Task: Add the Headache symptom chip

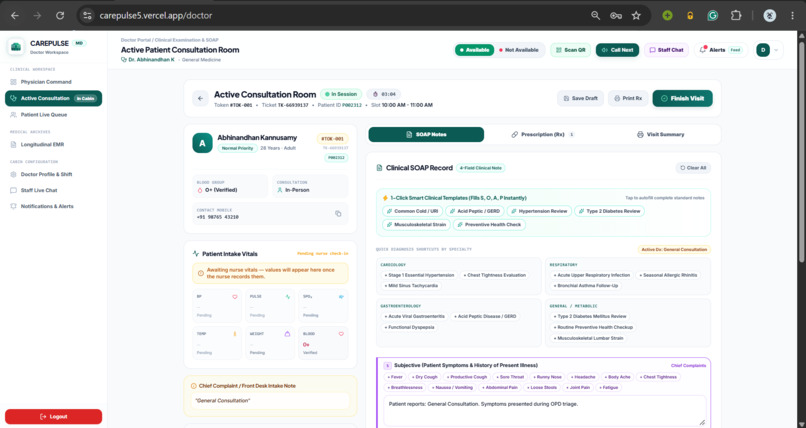Action: [583, 377]
